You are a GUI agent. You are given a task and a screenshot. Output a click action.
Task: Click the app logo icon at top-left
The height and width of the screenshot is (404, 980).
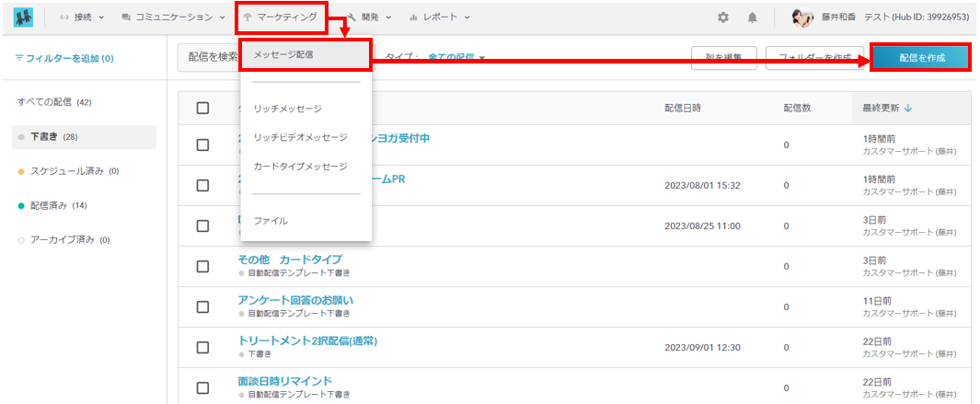[23, 17]
